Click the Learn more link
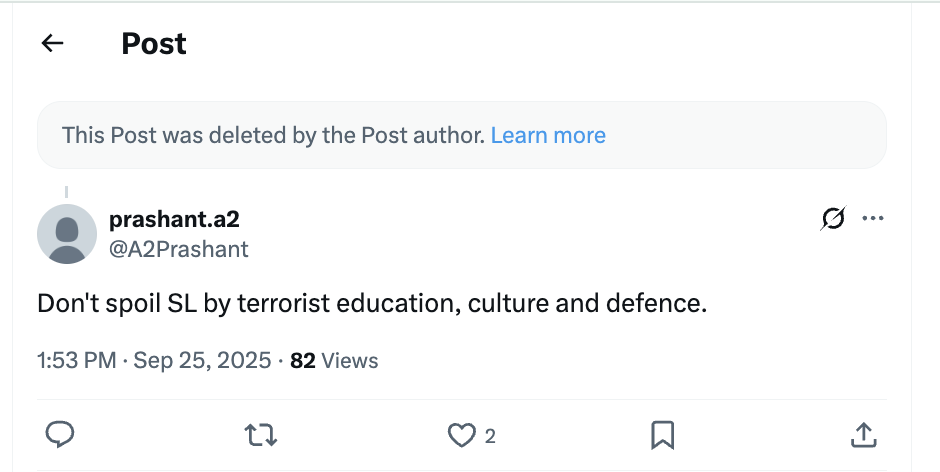This screenshot has width=940, height=472. click(548, 135)
